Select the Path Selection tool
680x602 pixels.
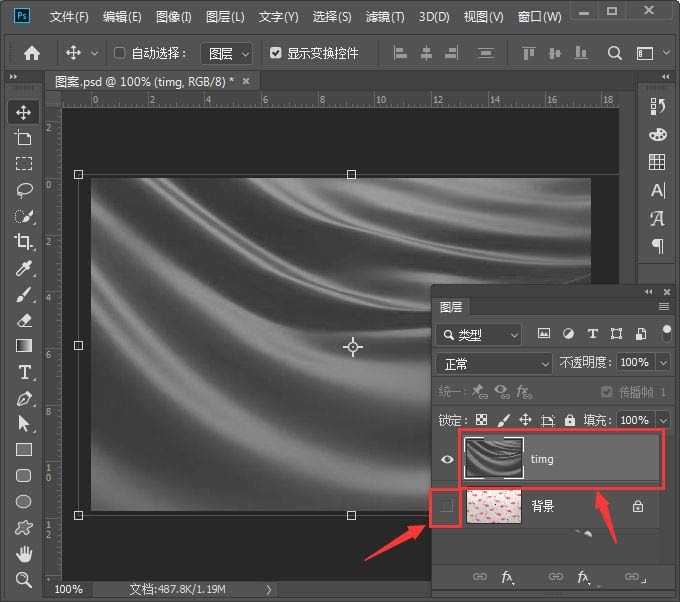pos(23,424)
